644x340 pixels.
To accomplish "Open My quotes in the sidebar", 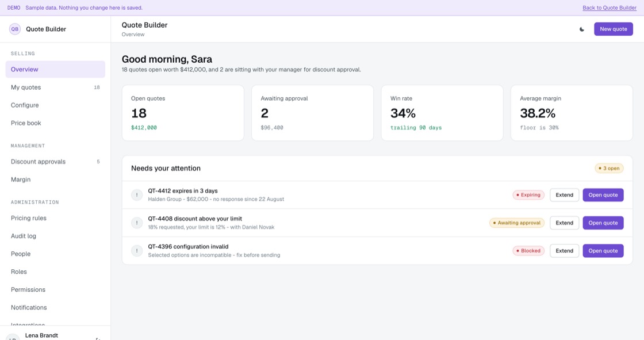I will 55,87.
